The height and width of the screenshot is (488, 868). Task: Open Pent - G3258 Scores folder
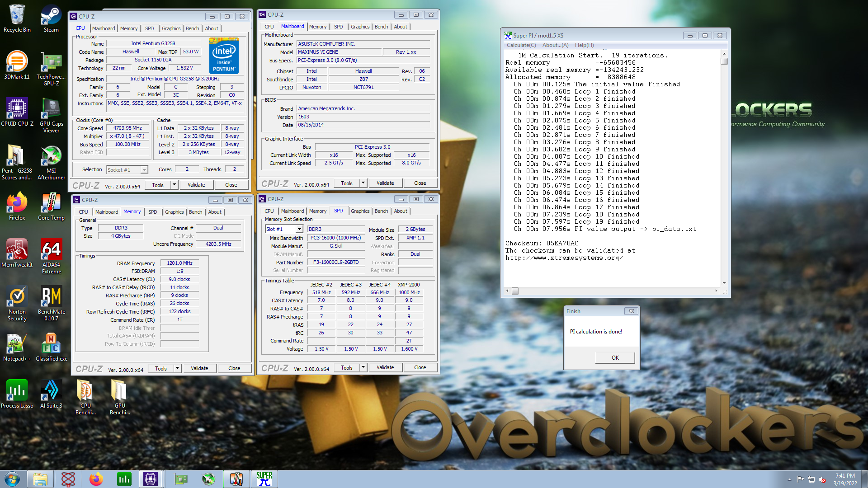pos(17,163)
